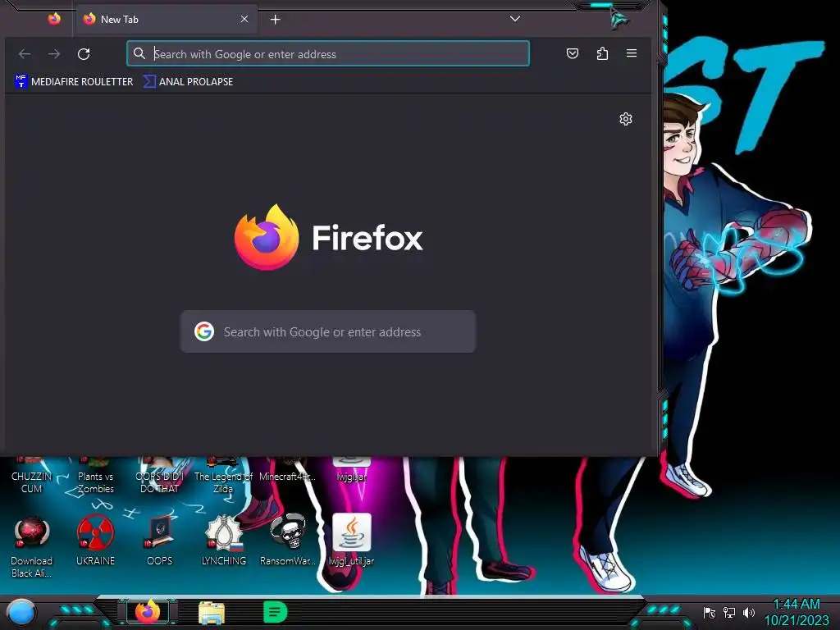Select the Minecraft4Fr... desktop icon
This screenshot has height=630, width=840.
coord(287,470)
